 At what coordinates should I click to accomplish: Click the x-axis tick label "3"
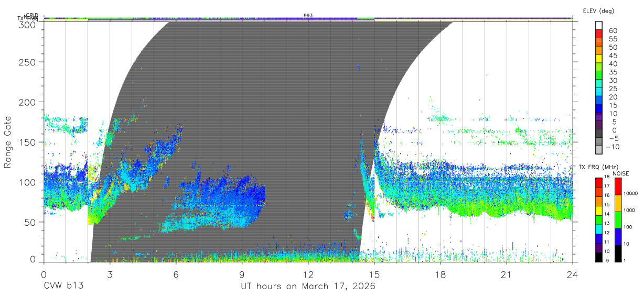pyautogui.click(x=110, y=274)
